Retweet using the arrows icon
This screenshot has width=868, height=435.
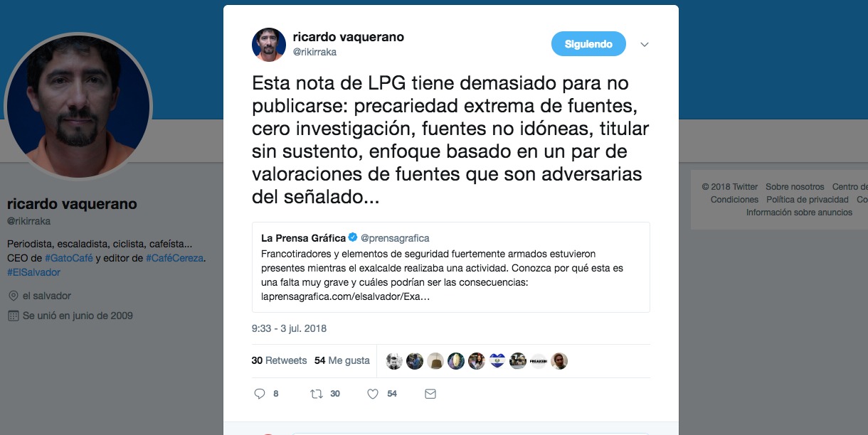point(317,393)
